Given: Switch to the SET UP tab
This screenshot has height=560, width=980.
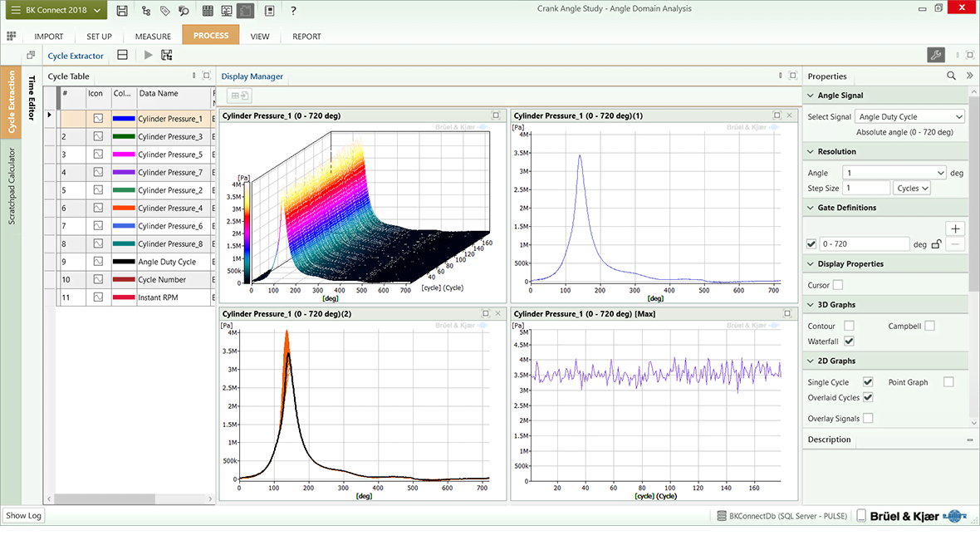Looking at the screenshot, I should click(99, 37).
